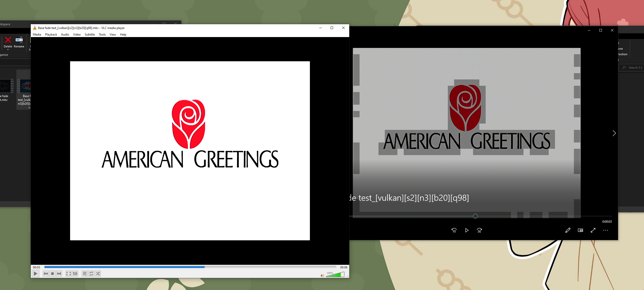
Task: Open the Playback menu
Action: pos(51,35)
